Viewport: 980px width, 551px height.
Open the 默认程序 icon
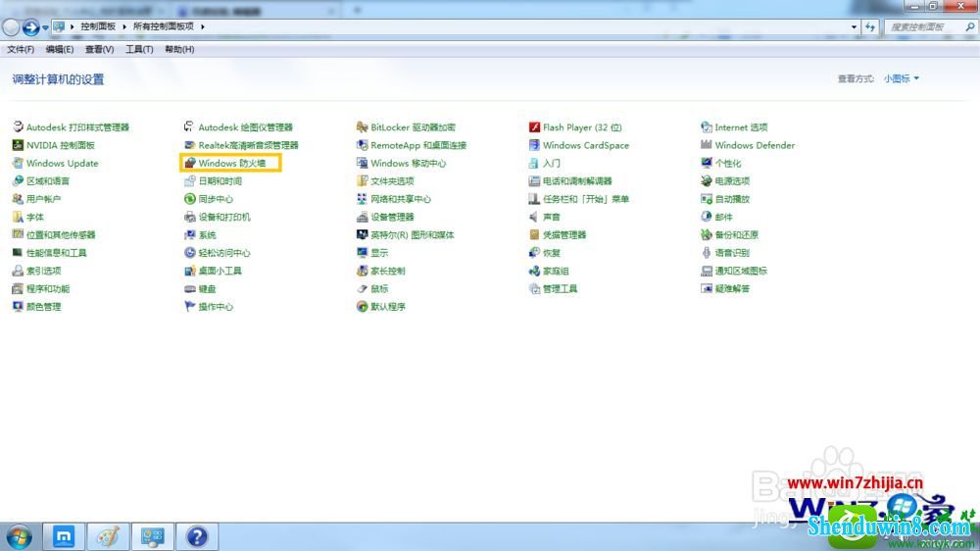click(x=362, y=307)
